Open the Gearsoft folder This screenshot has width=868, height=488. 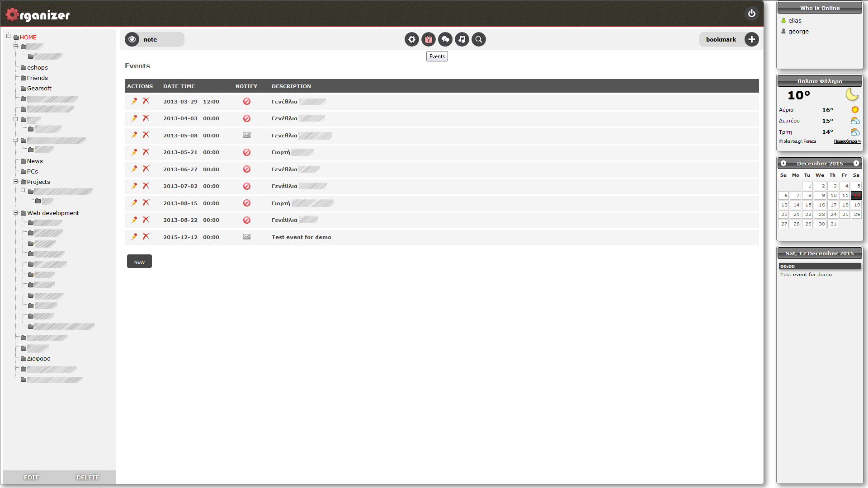[39, 88]
